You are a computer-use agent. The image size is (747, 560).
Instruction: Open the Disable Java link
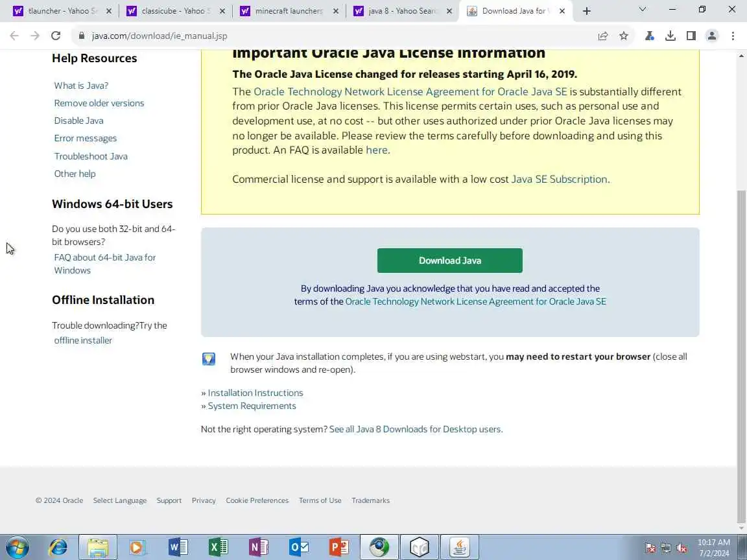tap(78, 121)
